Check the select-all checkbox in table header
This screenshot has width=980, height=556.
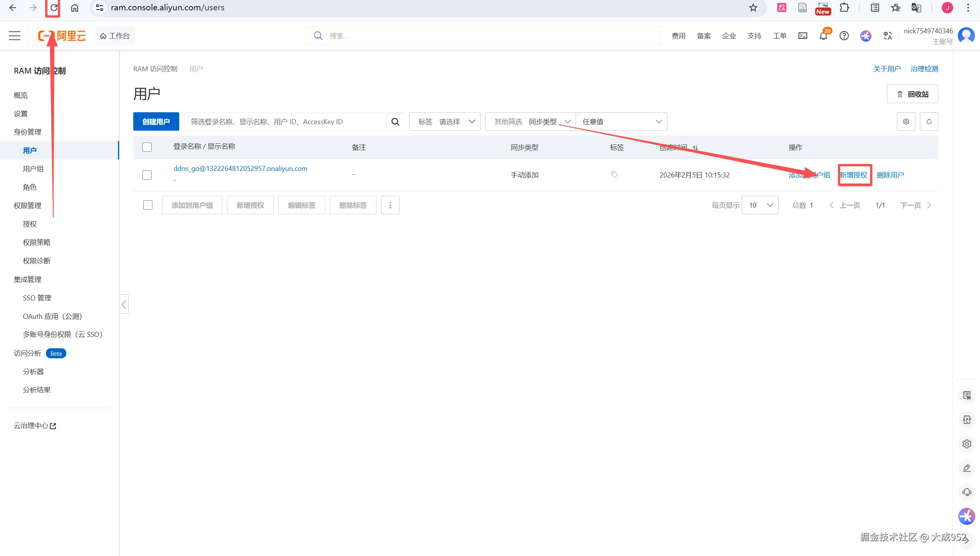point(147,147)
